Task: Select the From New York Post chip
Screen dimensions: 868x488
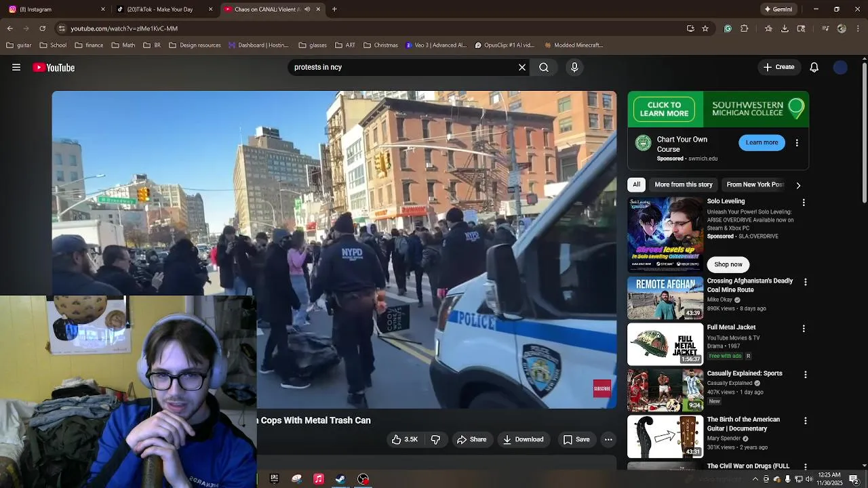Action: click(755, 184)
